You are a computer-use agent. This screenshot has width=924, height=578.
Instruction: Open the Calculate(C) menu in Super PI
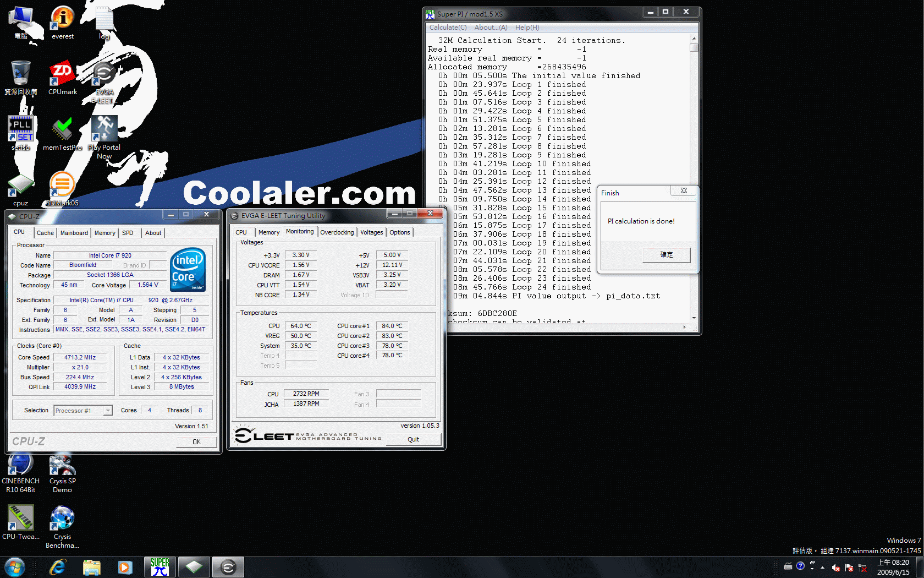click(x=448, y=28)
